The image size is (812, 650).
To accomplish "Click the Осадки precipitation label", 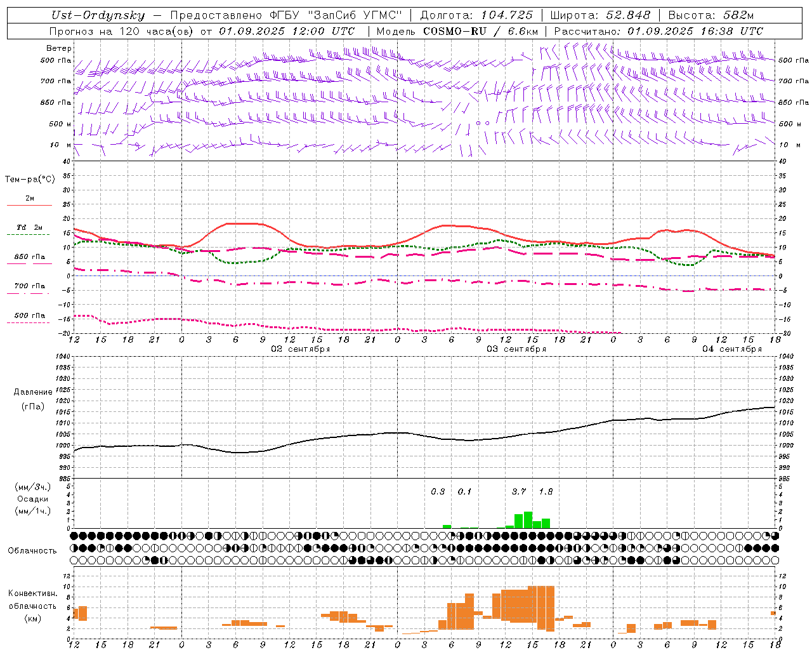I will [x=32, y=499].
